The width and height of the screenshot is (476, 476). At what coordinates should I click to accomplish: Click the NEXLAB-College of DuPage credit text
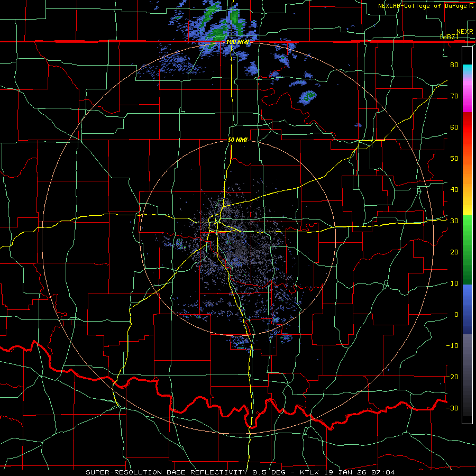point(426,6)
